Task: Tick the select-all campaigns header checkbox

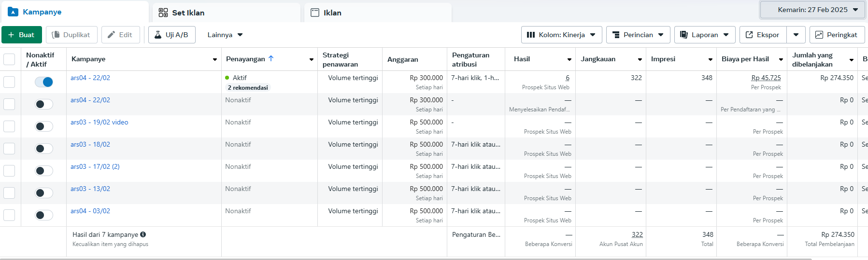Action: (x=9, y=59)
